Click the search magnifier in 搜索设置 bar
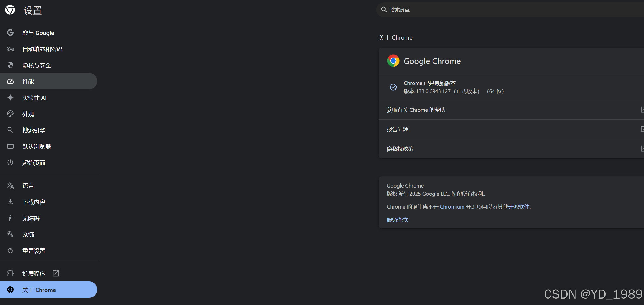This screenshot has width=644, height=305. coord(384,10)
